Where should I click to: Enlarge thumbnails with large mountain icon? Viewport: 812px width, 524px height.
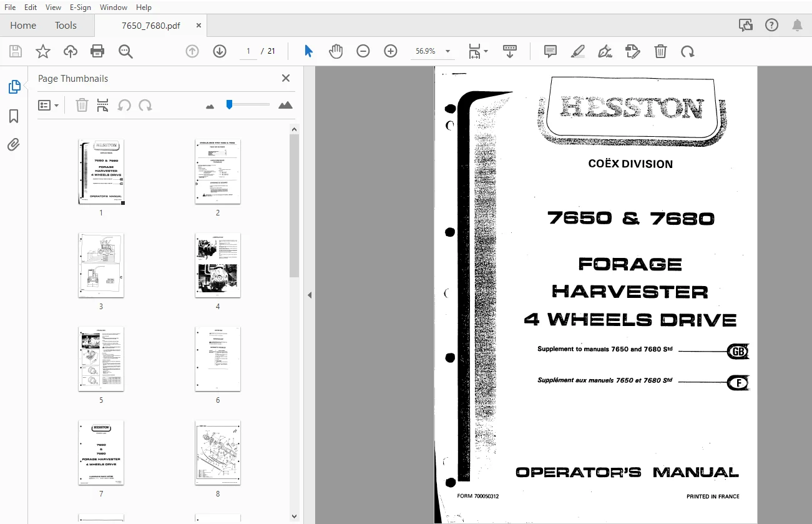(285, 105)
